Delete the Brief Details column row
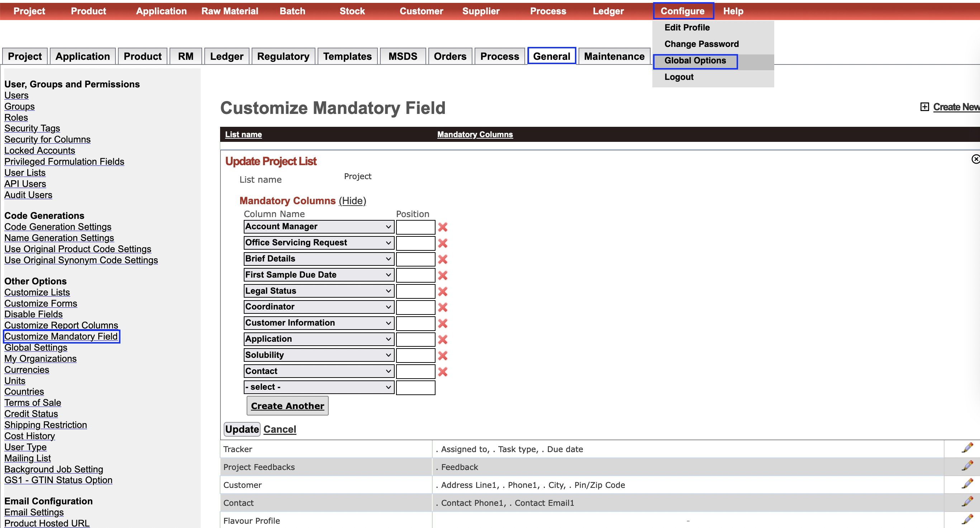 (x=442, y=259)
